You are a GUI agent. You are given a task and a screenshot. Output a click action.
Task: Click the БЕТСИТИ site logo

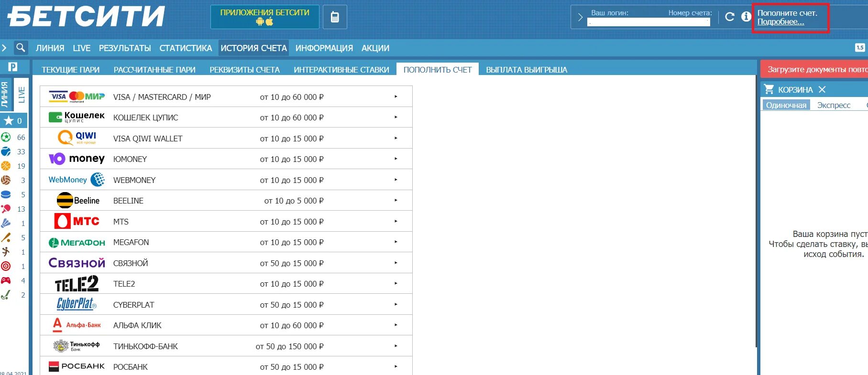tap(86, 16)
